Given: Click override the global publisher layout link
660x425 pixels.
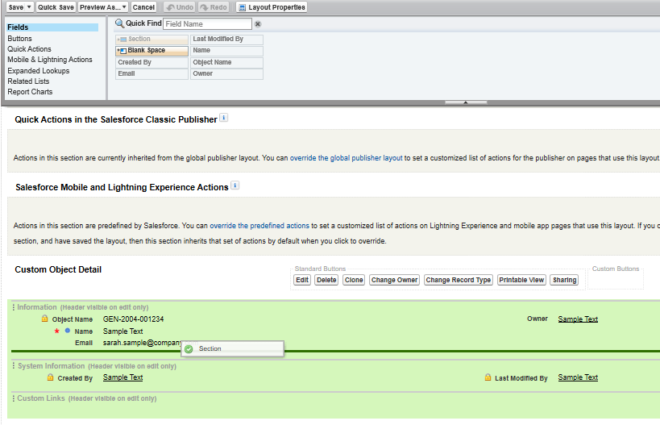Looking at the screenshot, I should pos(346,158).
